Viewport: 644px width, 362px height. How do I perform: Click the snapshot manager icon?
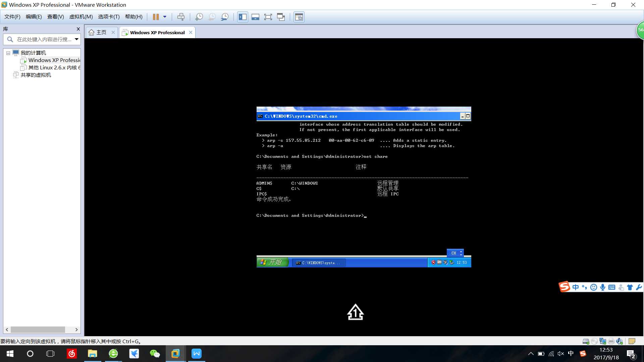point(225,17)
